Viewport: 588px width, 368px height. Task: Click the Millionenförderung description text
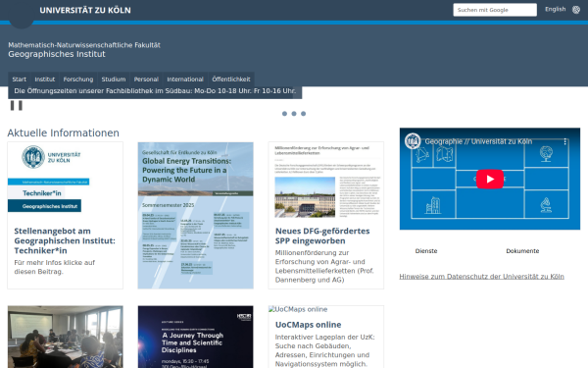point(324,266)
